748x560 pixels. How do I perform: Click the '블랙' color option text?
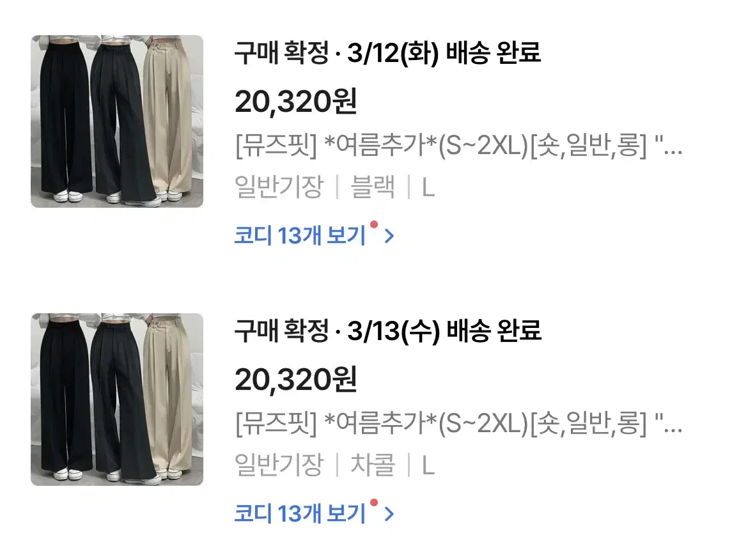click(x=373, y=187)
